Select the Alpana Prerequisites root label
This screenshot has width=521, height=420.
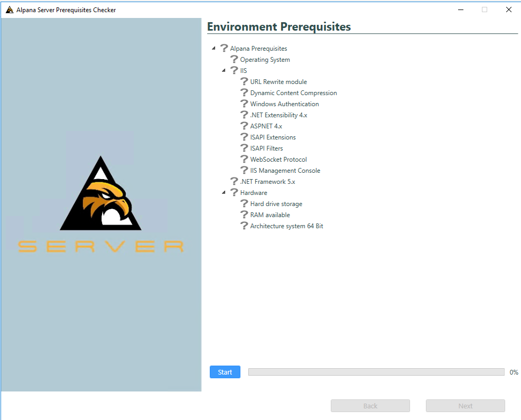[x=258, y=49]
